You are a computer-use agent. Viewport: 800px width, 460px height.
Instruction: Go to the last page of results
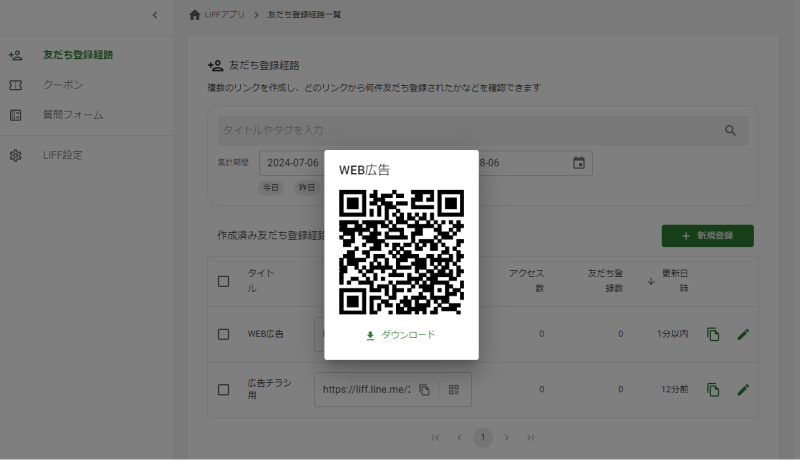(530, 438)
